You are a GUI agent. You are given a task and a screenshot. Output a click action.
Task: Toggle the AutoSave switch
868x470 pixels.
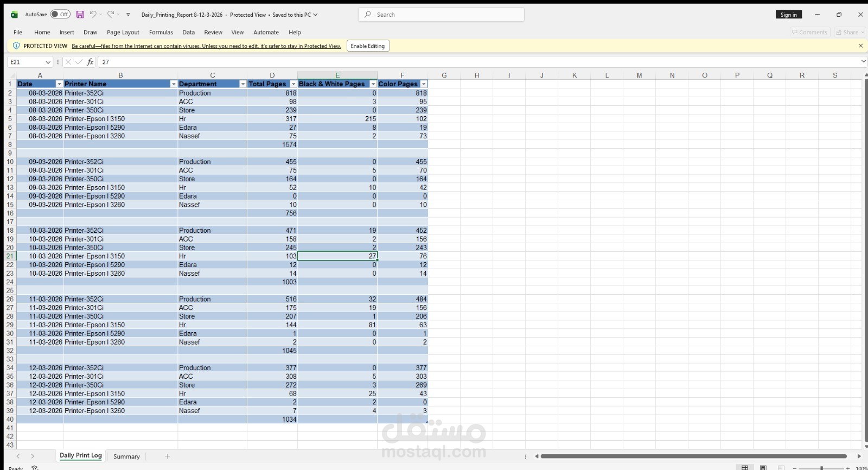click(x=60, y=15)
